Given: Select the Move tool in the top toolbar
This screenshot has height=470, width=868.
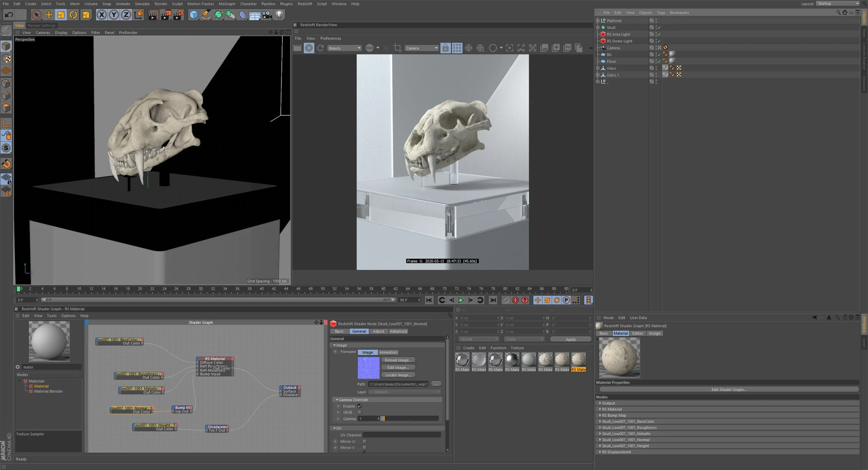Looking at the screenshot, I should (x=49, y=15).
